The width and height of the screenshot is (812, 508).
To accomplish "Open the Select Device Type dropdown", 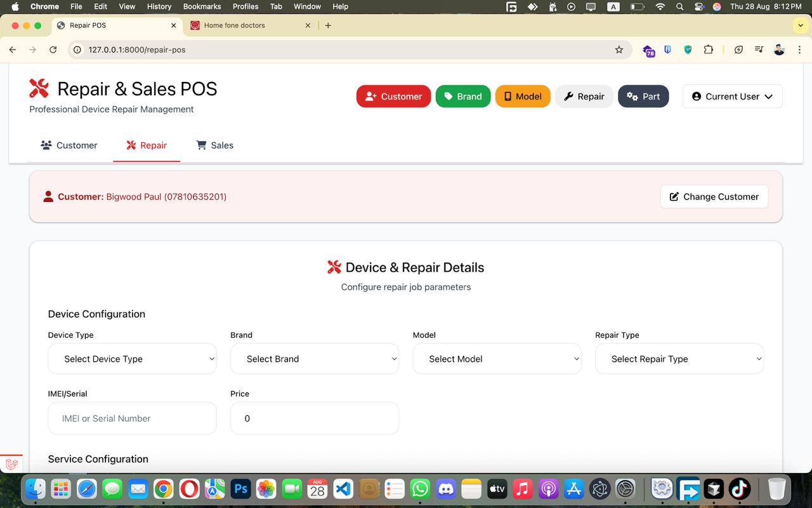I will pyautogui.click(x=133, y=359).
